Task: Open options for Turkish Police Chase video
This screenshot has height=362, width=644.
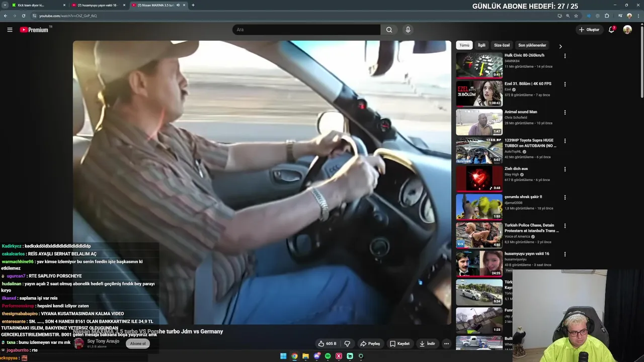Action: click(x=565, y=226)
